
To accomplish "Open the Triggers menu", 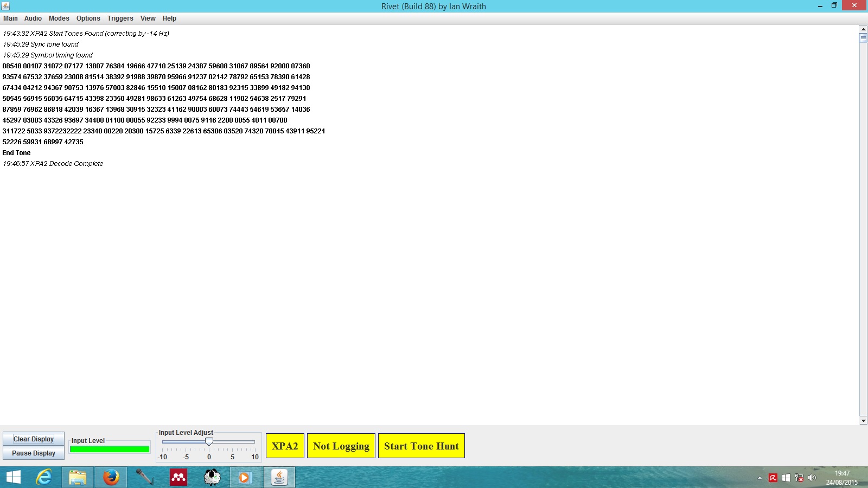I will [x=120, y=18].
